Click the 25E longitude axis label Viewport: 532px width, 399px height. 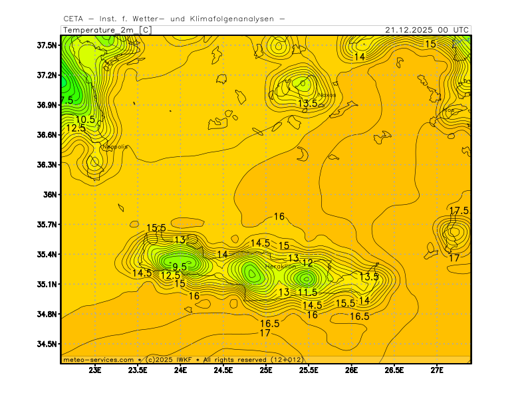(266, 370)
